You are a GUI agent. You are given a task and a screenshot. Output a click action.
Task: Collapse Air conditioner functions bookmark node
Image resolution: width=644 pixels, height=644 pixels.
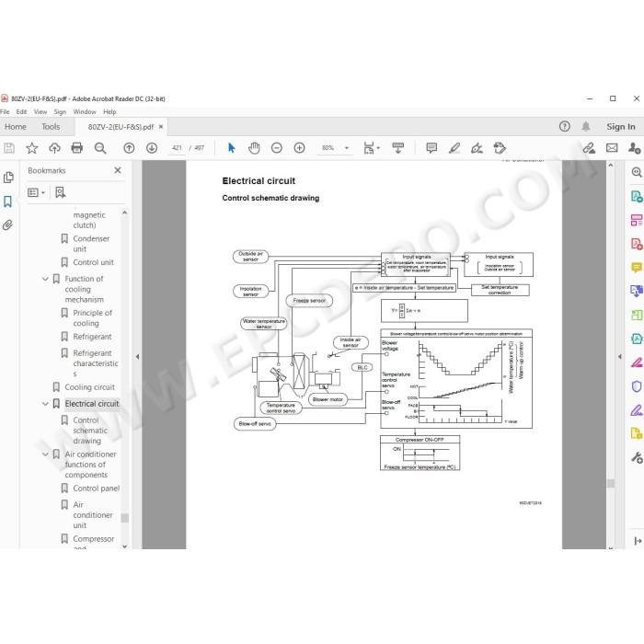45,454
